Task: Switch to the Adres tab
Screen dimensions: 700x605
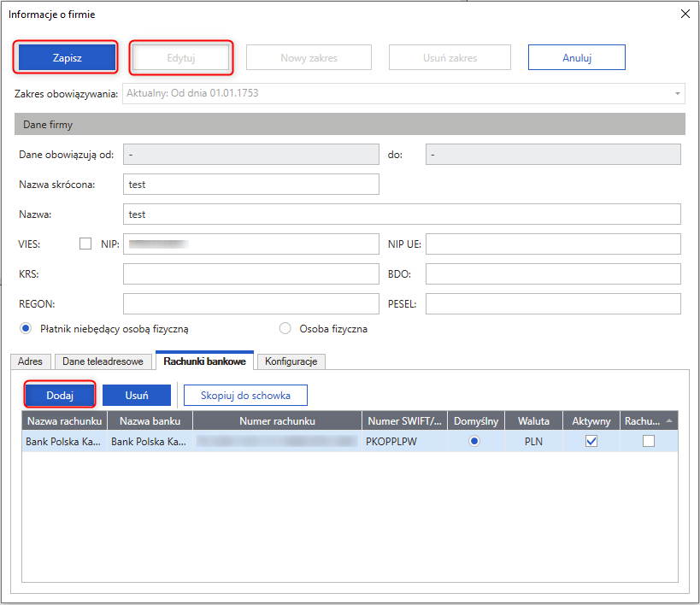Action: (31, 361)
